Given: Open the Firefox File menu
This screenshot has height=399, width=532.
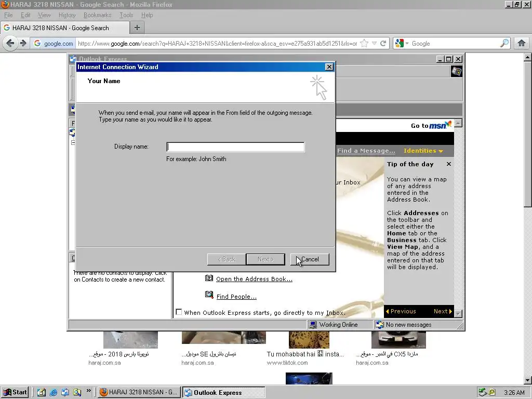Looking at the screenshot, I should pos(8,15).
